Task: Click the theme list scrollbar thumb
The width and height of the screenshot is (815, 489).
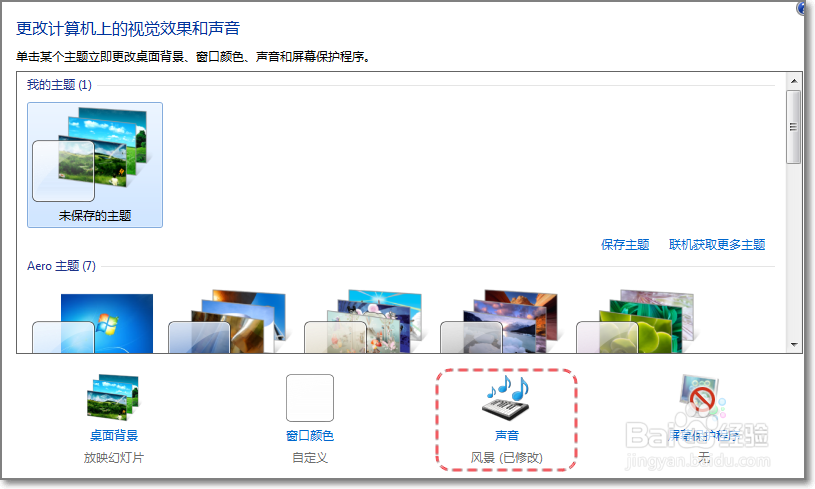Action: 793,127
